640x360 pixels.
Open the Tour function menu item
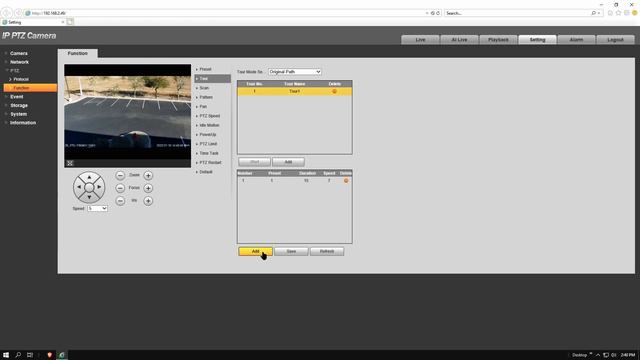212,79
